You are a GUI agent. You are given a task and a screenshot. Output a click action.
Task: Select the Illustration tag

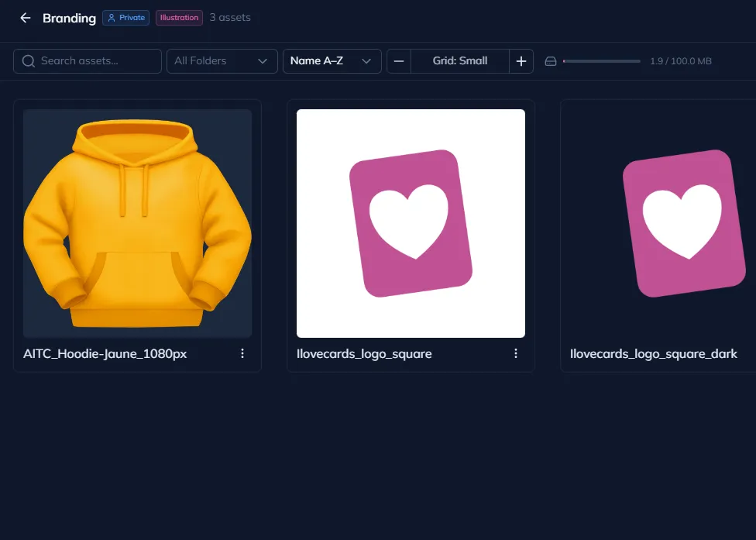(179, 17)
